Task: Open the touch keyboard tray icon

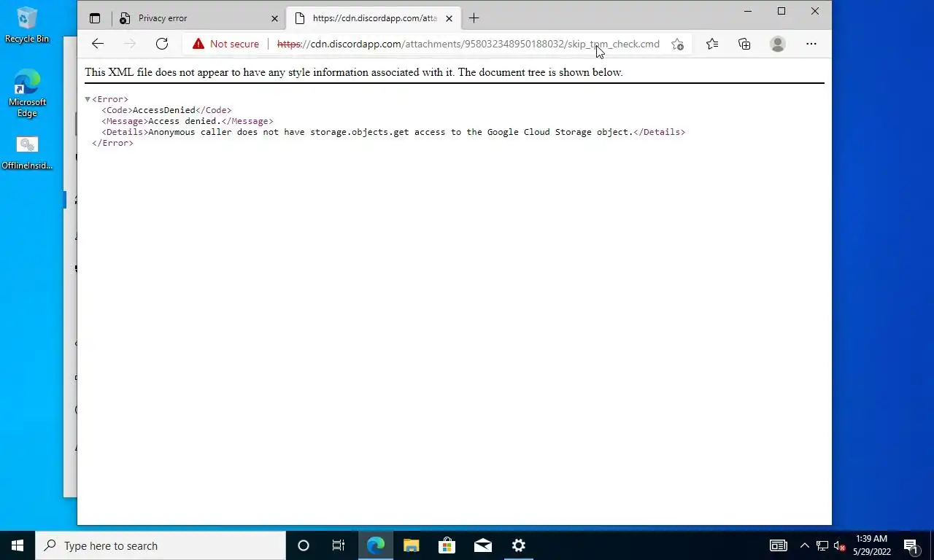Action: (x=779, y=545)
